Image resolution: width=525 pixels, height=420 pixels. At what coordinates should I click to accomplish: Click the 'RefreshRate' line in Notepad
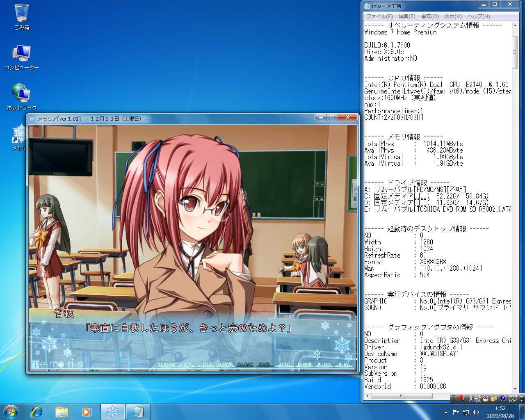point(395,255)
